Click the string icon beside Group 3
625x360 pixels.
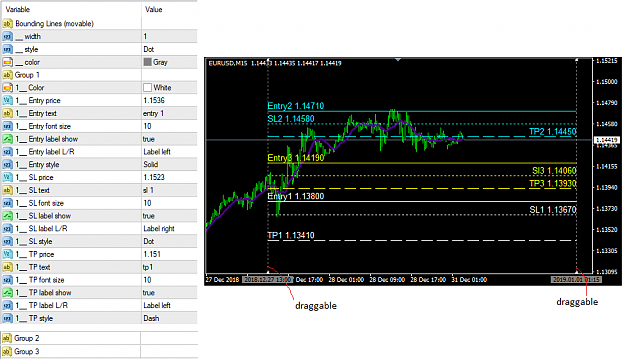(x=7, y=352)
